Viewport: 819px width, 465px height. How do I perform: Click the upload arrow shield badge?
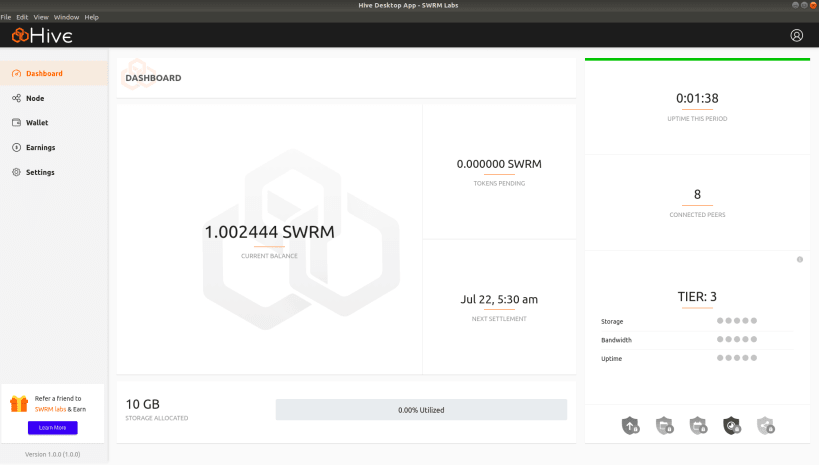630,426
